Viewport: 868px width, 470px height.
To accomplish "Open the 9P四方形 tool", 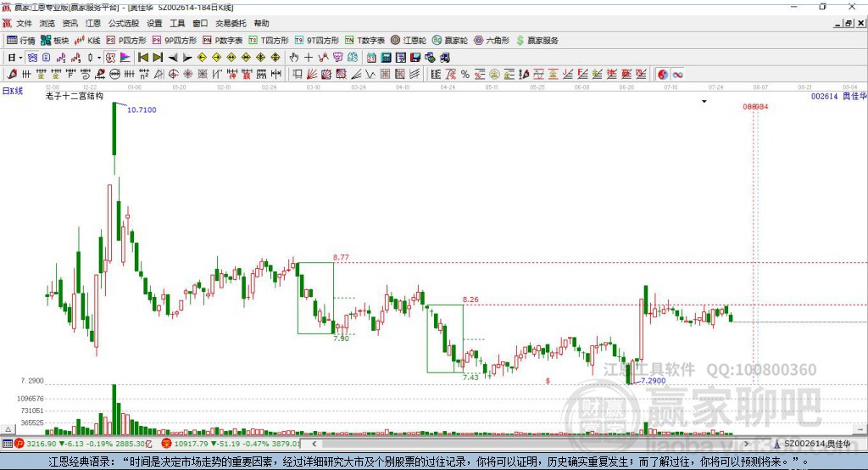I will click(x=175, y=41).
